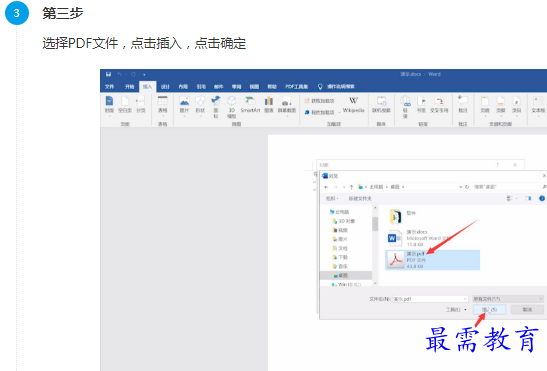This screenshot has width=547, height=371.
Task: Click the Link (链接) ribbon icon
Action: 405,107
